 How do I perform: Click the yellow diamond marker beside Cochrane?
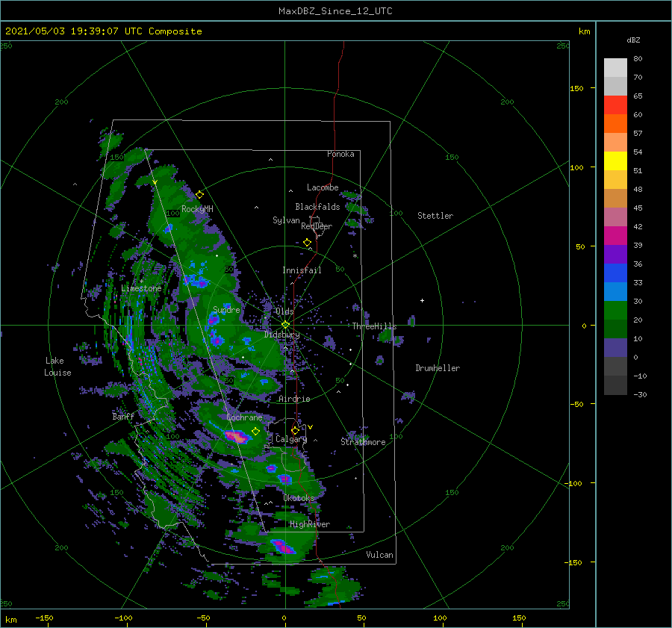255,431
